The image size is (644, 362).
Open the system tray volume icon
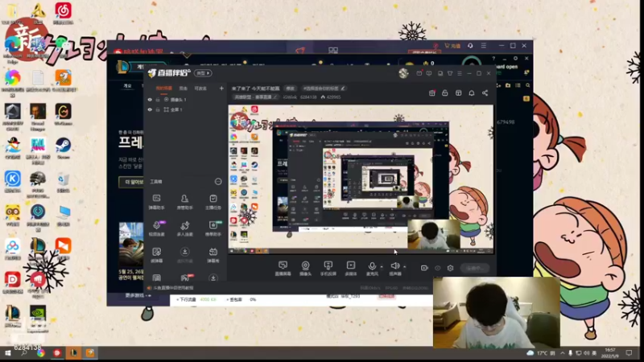click(x=586, y=353)
